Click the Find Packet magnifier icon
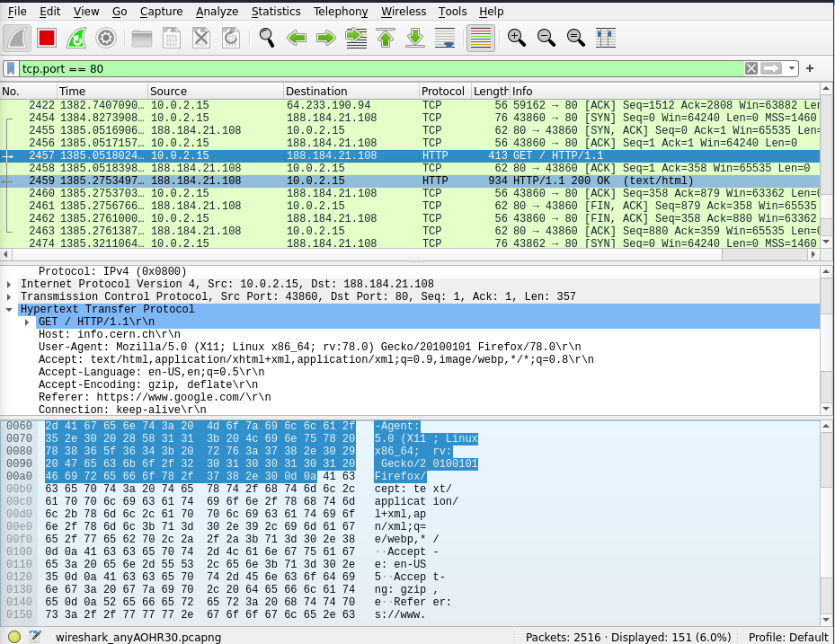This screenshot has width=835, height=644. 267,38
